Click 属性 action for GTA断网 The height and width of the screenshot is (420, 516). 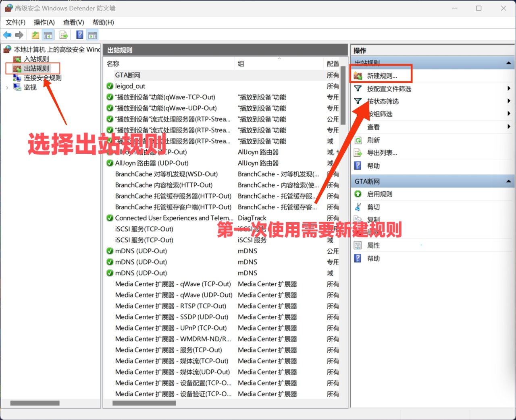373,245
